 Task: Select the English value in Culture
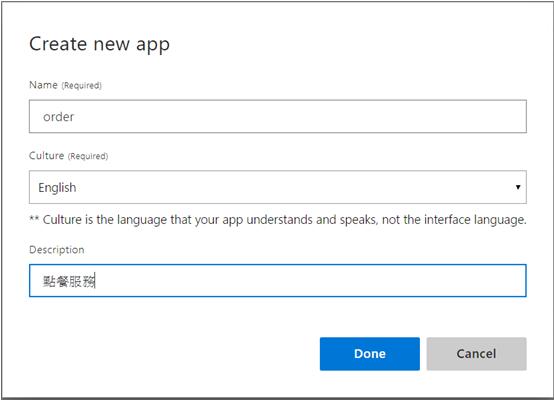click(x=57, y=187)
